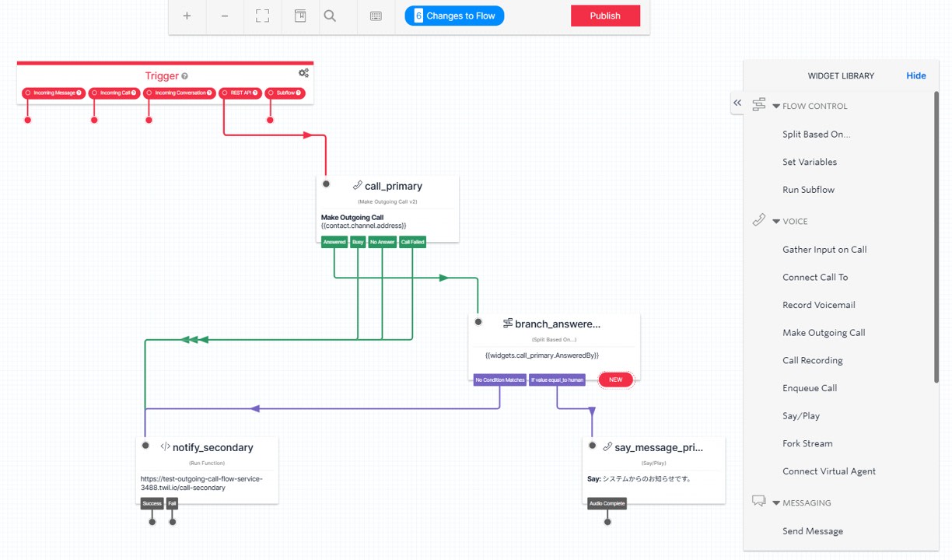Open Trigger settings gear icon
952x560 pixels.
(303, 73)
